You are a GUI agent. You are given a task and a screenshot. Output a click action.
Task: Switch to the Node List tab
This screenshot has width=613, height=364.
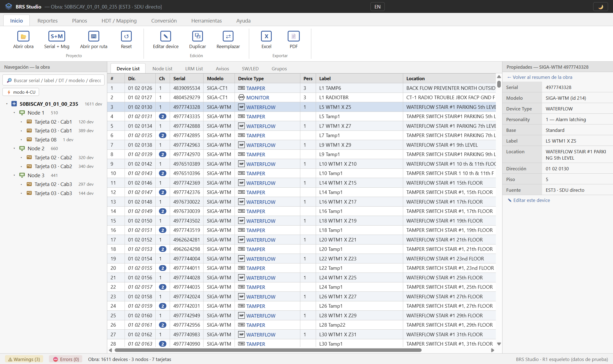pos(162,68)
